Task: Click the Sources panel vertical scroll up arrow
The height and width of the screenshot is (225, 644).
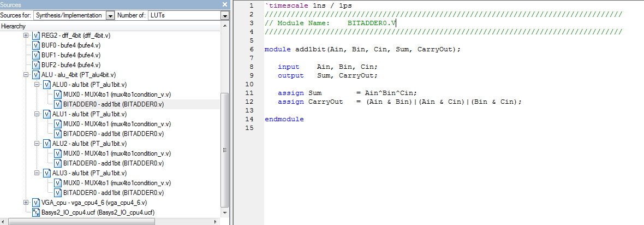Action: point(224,26)
